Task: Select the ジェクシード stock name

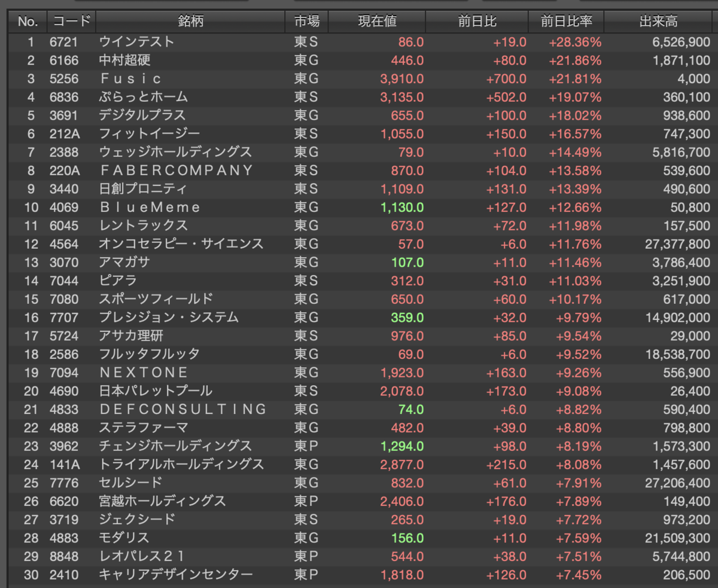Action: [x=136, y=520]
